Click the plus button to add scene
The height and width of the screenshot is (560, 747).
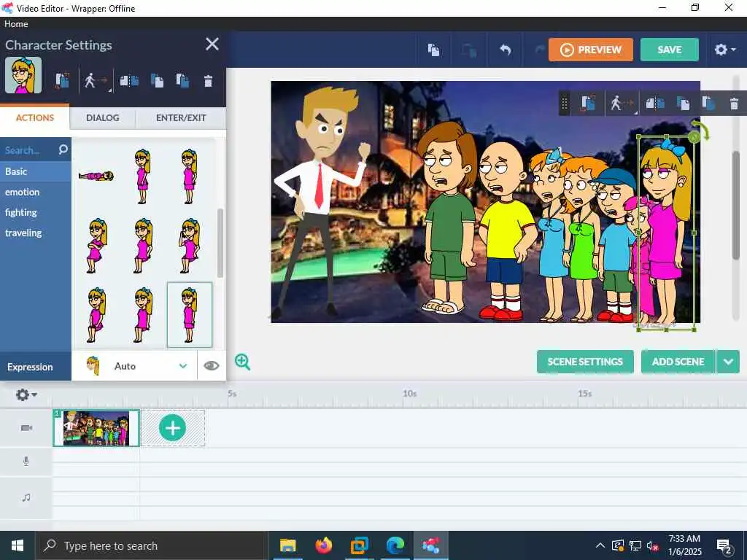tap(172, 427)
